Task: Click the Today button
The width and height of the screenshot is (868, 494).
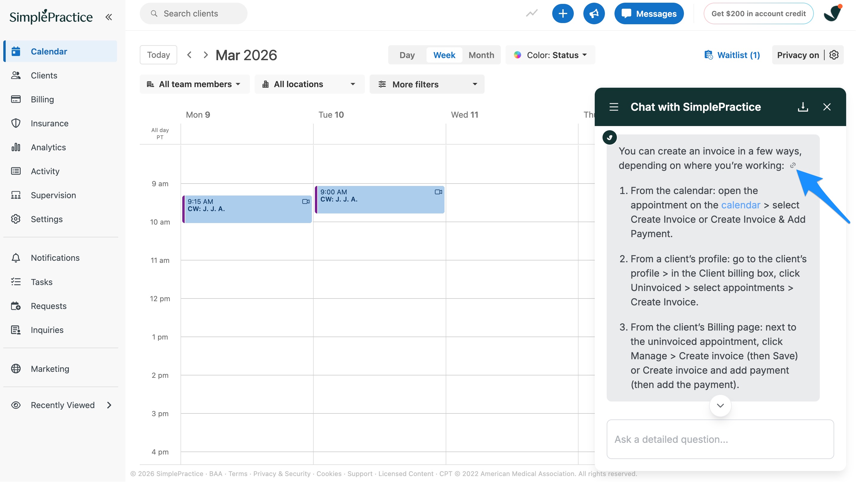Action: (158, 54)
